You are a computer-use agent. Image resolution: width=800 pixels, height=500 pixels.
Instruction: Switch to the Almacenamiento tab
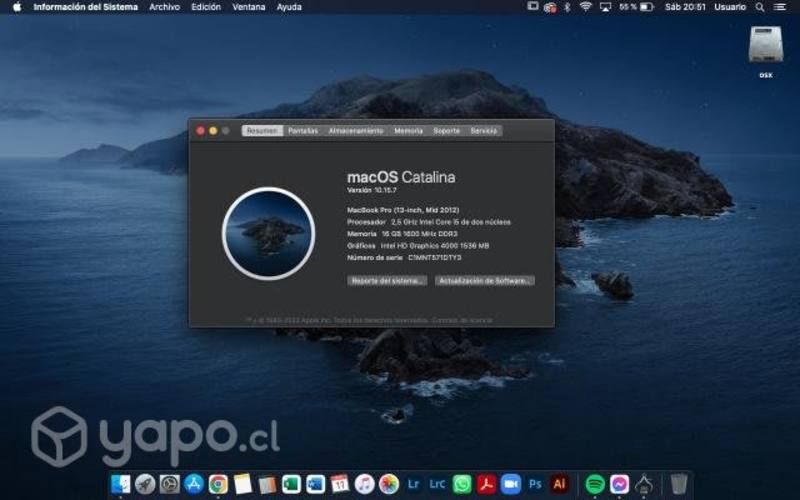(356, 131)
